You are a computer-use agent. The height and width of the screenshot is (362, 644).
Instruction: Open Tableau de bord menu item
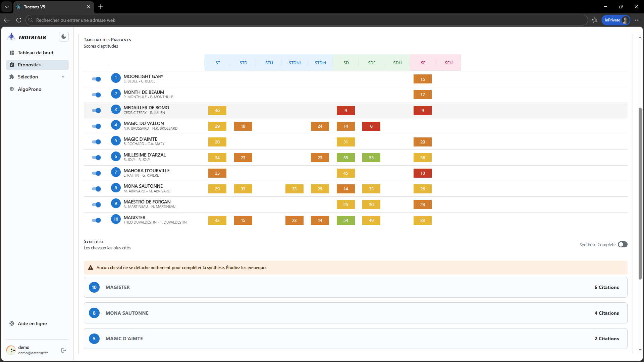(36, 53)
